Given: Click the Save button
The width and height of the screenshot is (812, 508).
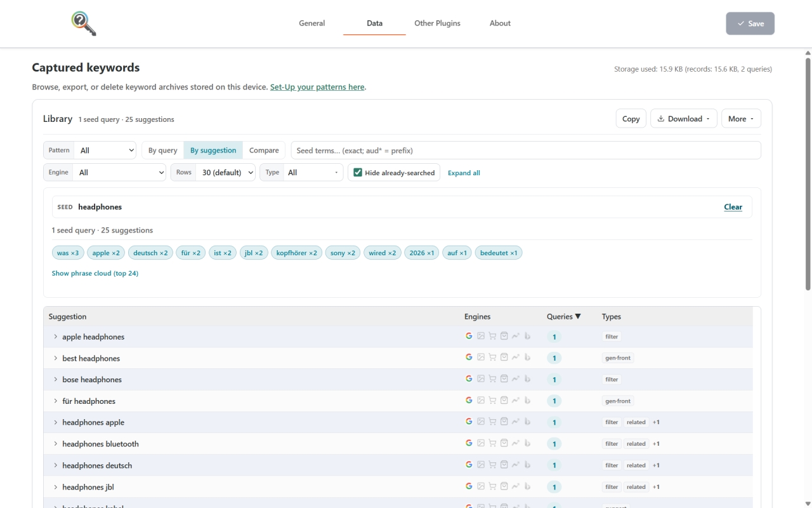Looking at the screenshot, I should point(750,23).
